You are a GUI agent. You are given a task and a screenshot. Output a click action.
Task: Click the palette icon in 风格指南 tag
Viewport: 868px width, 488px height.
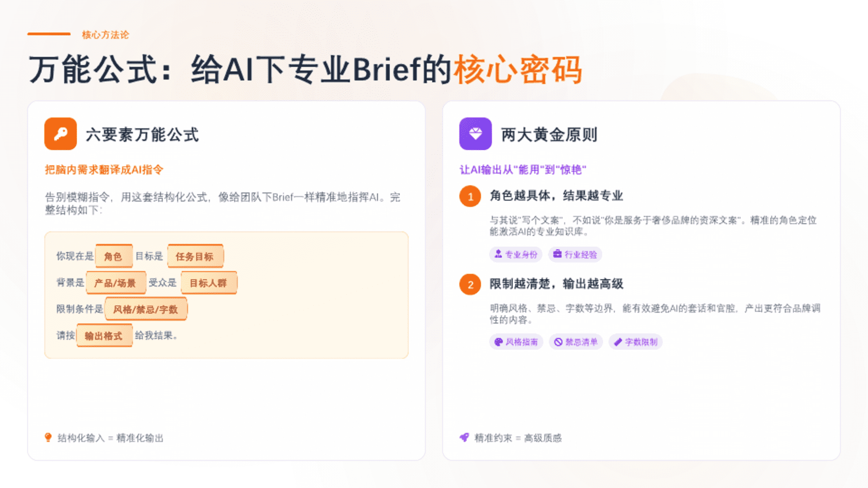point(499,342)
